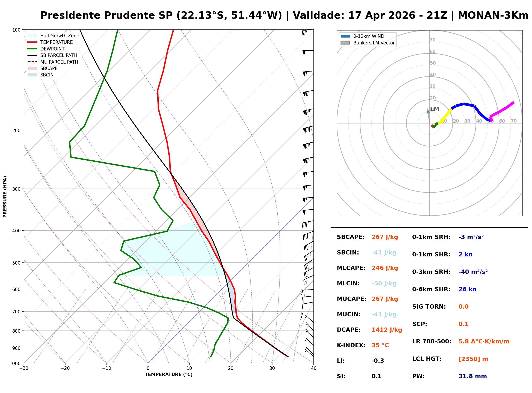Click the PW value 31.8 mm
532x393 pixels.
tap(473, 376)
